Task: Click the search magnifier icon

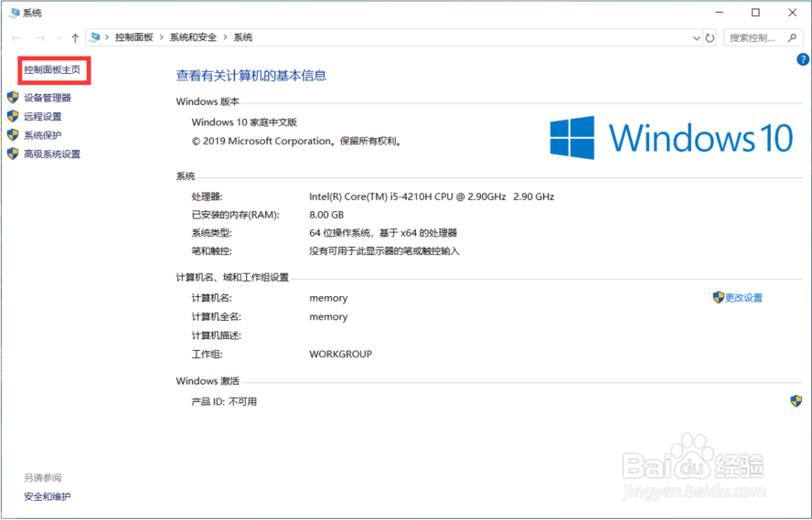Action: click(792, 37)
